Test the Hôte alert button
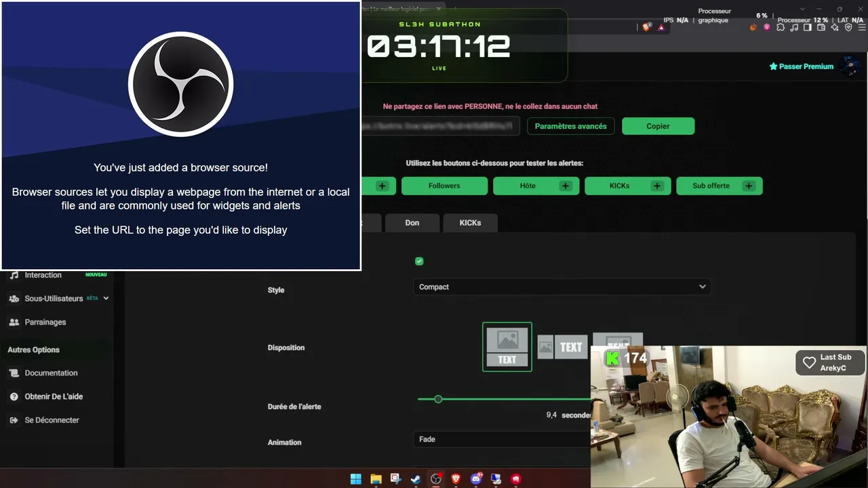 (536, 186)
